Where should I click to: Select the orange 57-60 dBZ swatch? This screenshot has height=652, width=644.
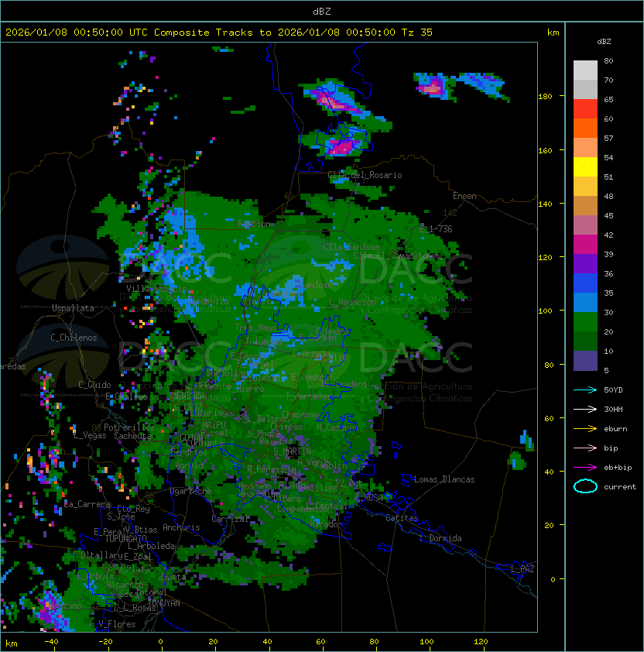coord(585,128)
